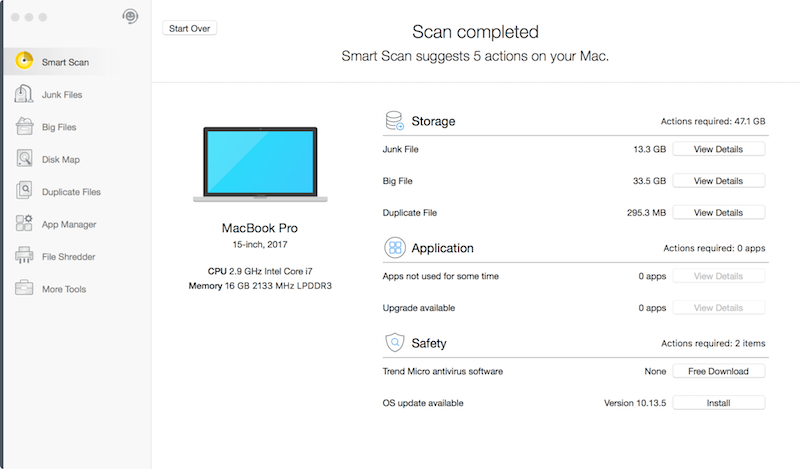This screenshot has width=800, height=469.
Task: Click the Memory 16 GB specification line
Action: 260,286
